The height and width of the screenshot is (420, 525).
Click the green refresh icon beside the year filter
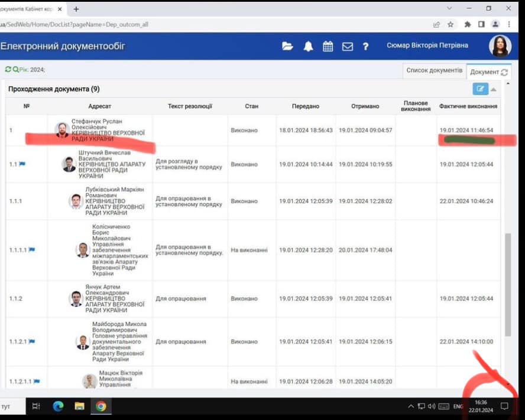coord(8,70)
